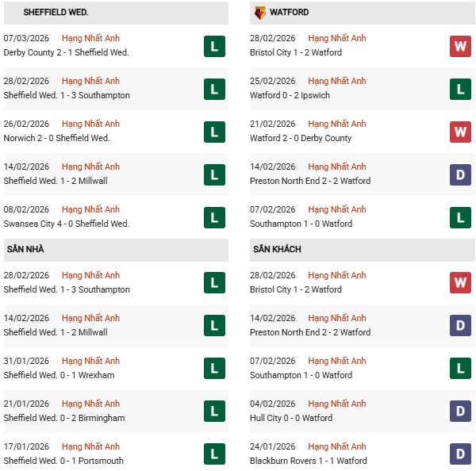This screenshot has height=471, width=476.
Task: Select the WATFORD header tab
Action: point(289,13)
